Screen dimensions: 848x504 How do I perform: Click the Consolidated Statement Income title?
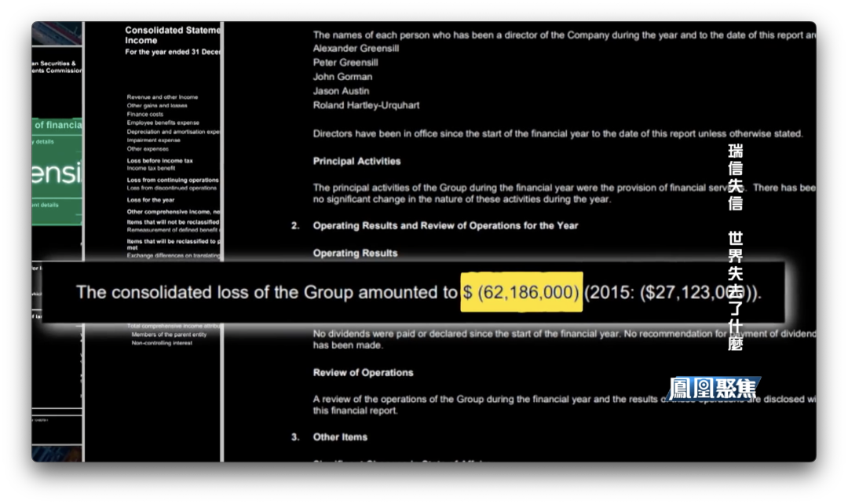(x=173, y=35)
